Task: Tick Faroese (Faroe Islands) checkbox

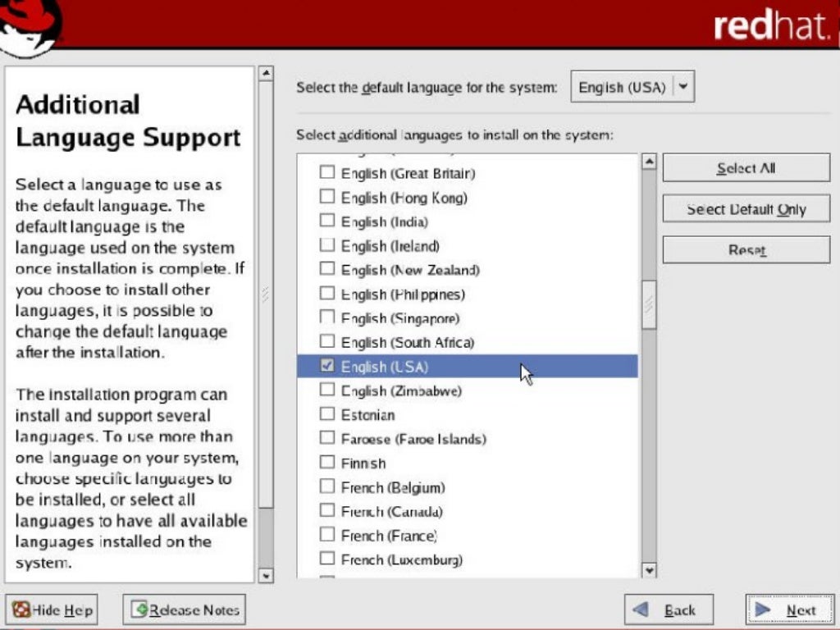Action: pyautogui.click(x=326, y=438)
